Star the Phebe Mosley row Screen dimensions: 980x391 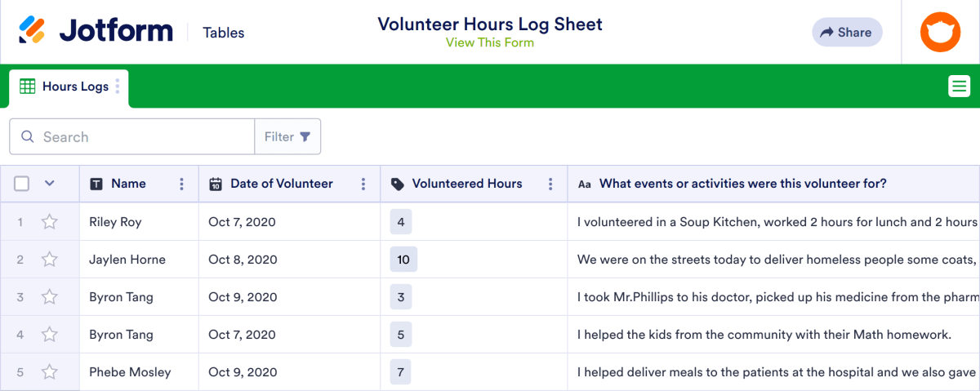click(50, 372)
